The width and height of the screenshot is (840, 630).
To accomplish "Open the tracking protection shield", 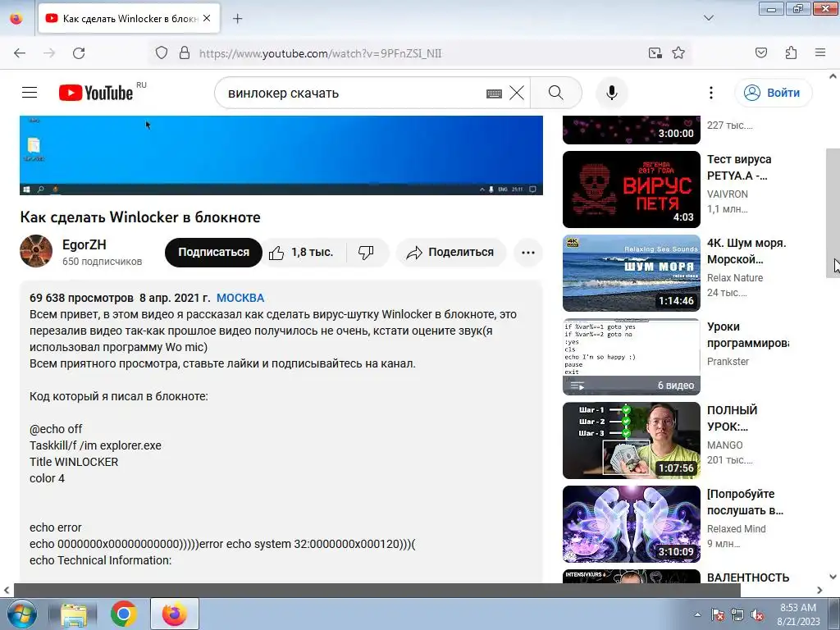I will point(162,53).
